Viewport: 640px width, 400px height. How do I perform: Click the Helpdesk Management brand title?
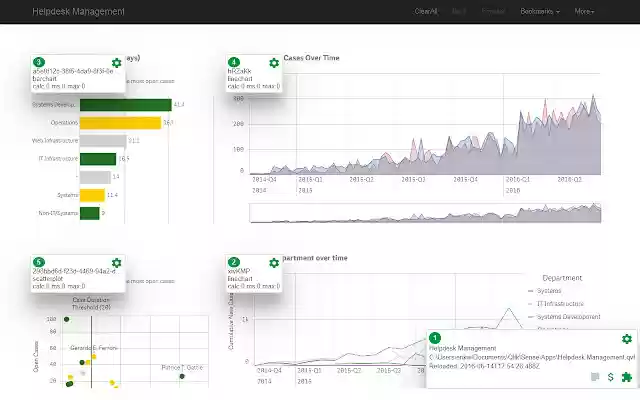tap(80, 11)
